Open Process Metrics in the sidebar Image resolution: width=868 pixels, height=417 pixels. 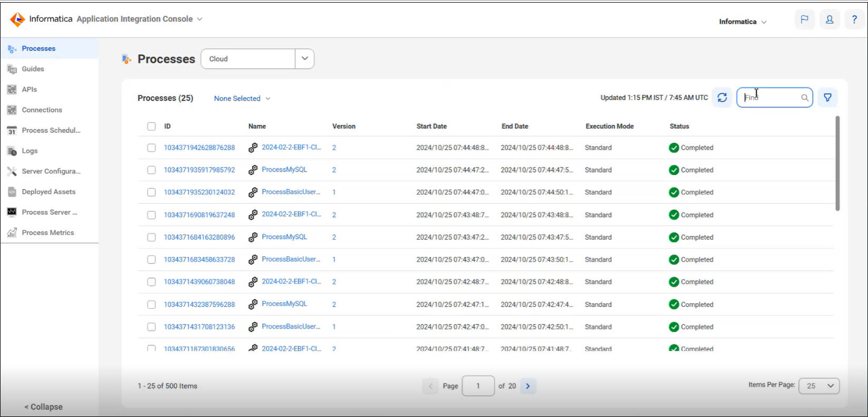tap(48, 233)
